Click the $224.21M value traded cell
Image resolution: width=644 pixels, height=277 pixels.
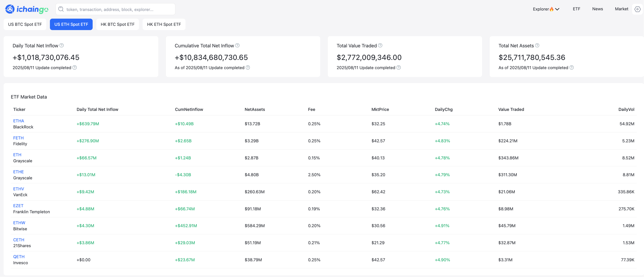[508, 141]
